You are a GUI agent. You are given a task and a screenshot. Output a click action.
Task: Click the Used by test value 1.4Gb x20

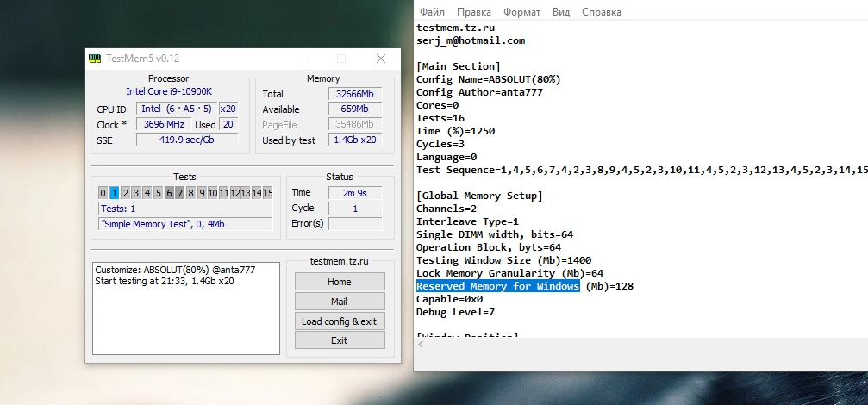click(355, 140)
